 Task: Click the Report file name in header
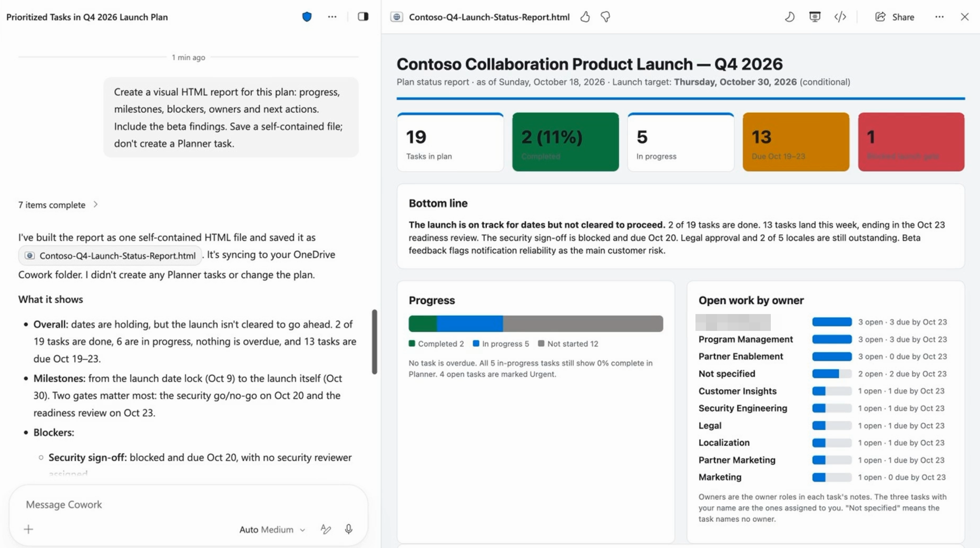click(x=489, y=17)
